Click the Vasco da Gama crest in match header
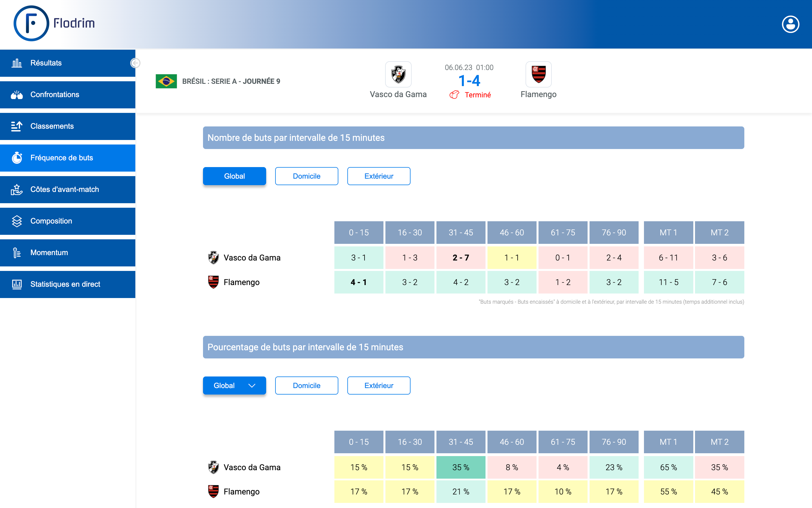 click(398, 74)
